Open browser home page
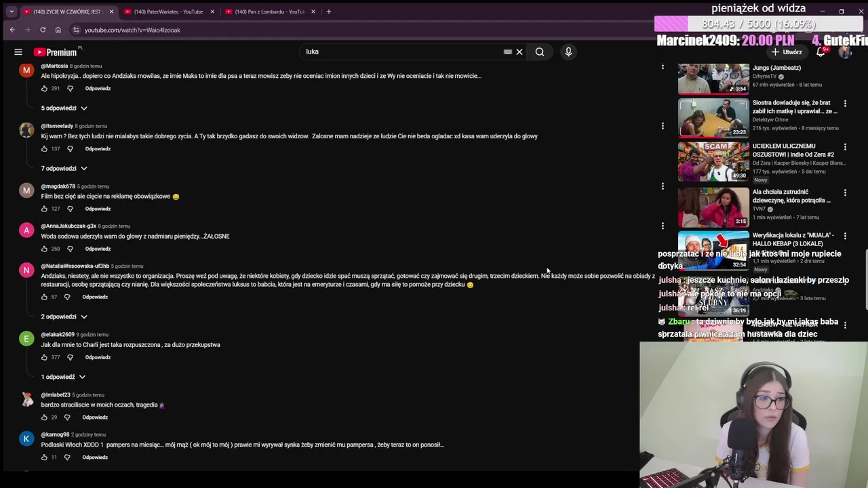Screen dimensions: 868x488 coord(58,30)
